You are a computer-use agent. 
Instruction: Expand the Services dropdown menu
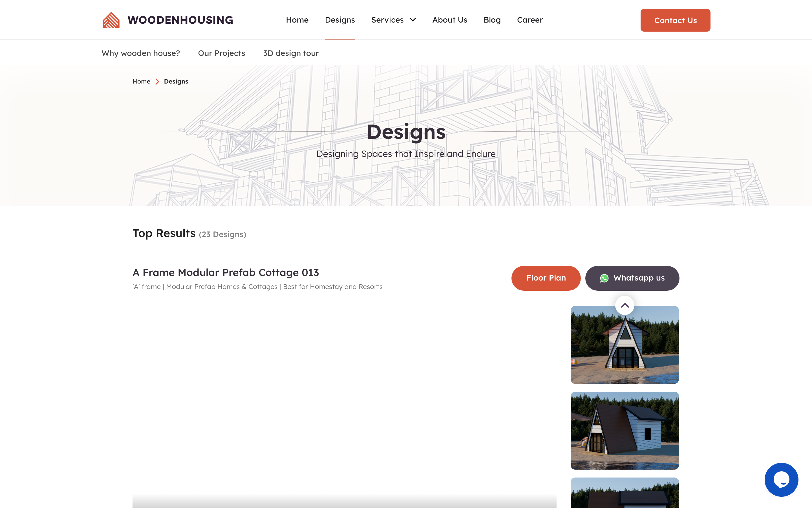(394, 20)
